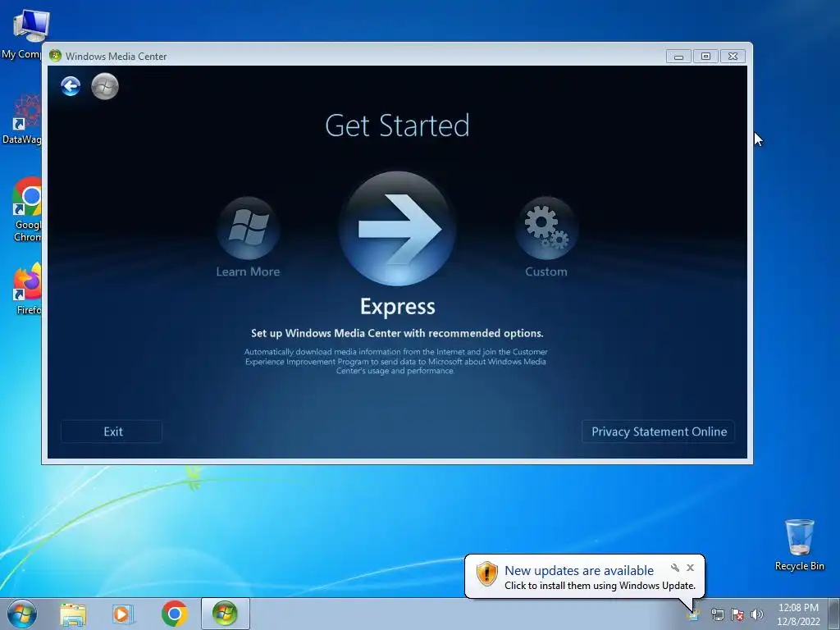
Task: Click the Windows Update tray icon
Action: (x=694, y=615)
